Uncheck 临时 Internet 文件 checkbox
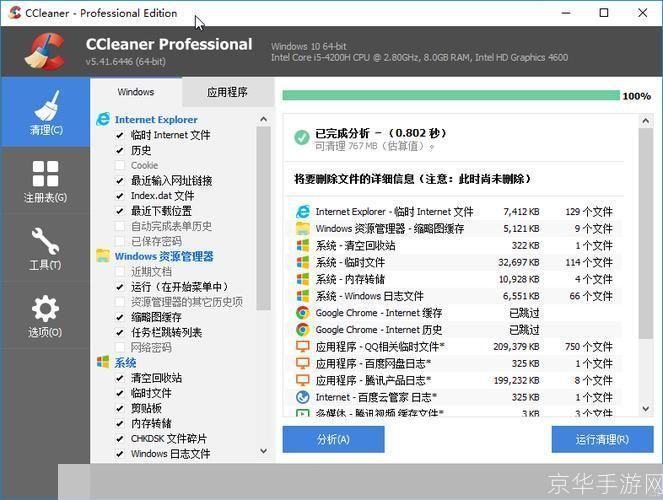663x500 pixels. (x=120, y=135)
